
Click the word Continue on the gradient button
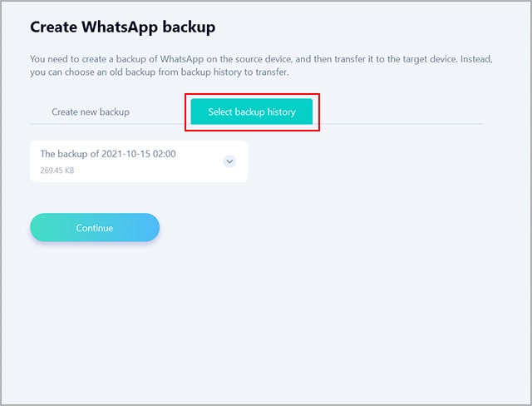coord(95,228)
